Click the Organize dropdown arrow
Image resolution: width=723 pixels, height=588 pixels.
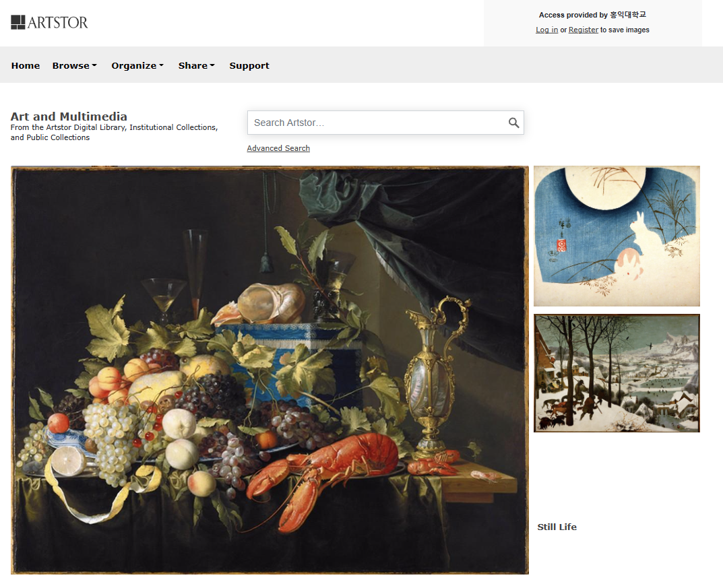point(162,65)
